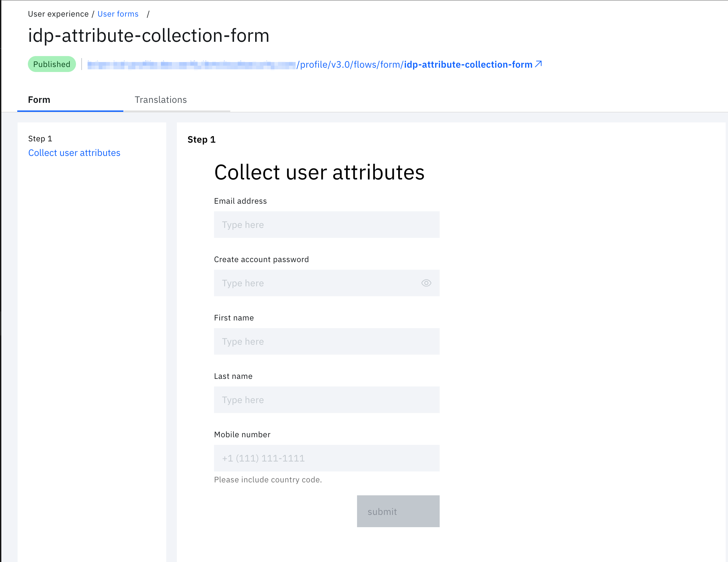The image size is (728, 562).
Task: Click the Create account password field
Action: tap(317, 283)
